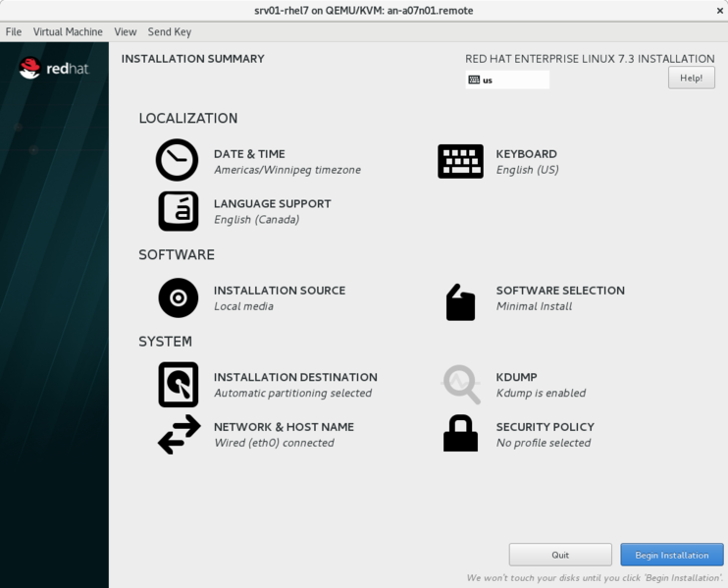Open Keyboard layout settings icon
This screenshot has width=728, height=588.
coord(460,161)
